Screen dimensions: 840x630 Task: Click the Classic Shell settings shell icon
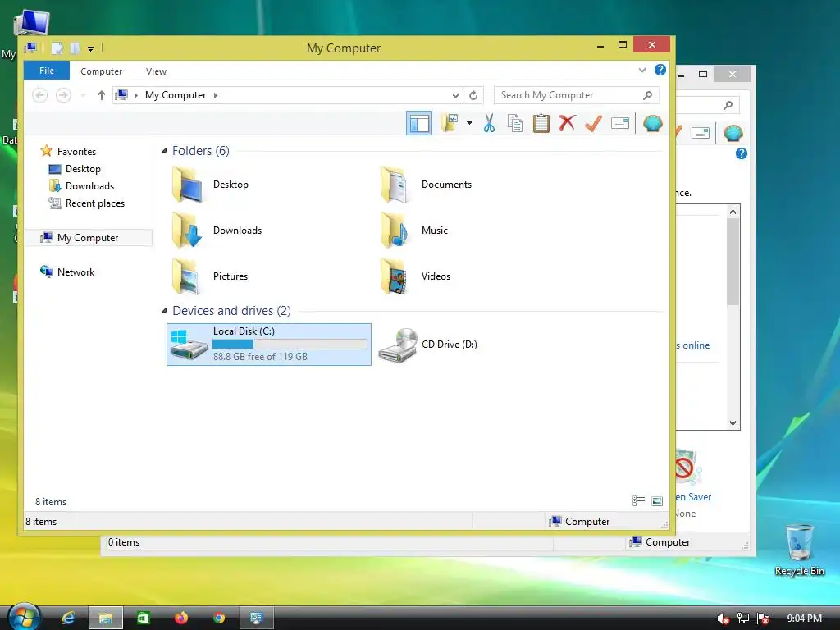tap(652, 123)
